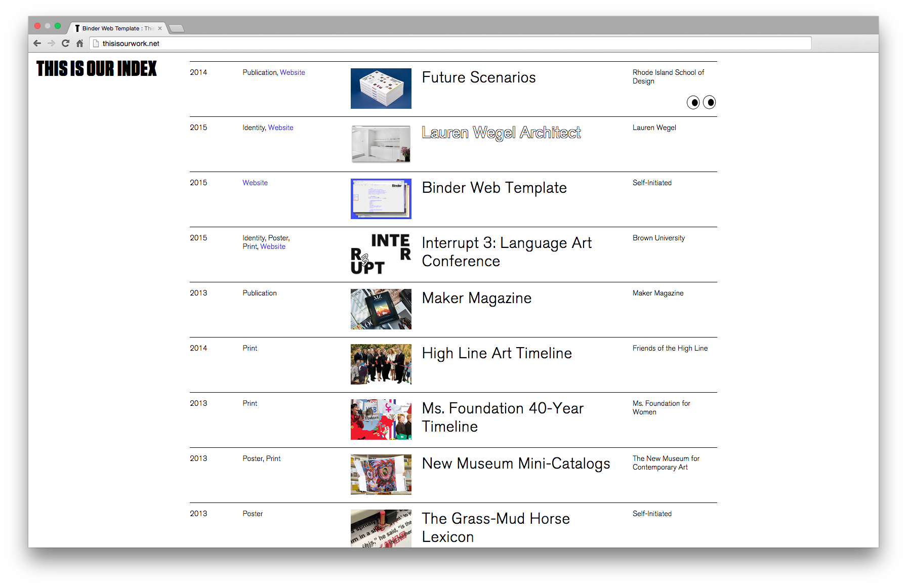Open the New Museum Mini-Catalogs title
The image size is (907, 588).
(516, 464)
